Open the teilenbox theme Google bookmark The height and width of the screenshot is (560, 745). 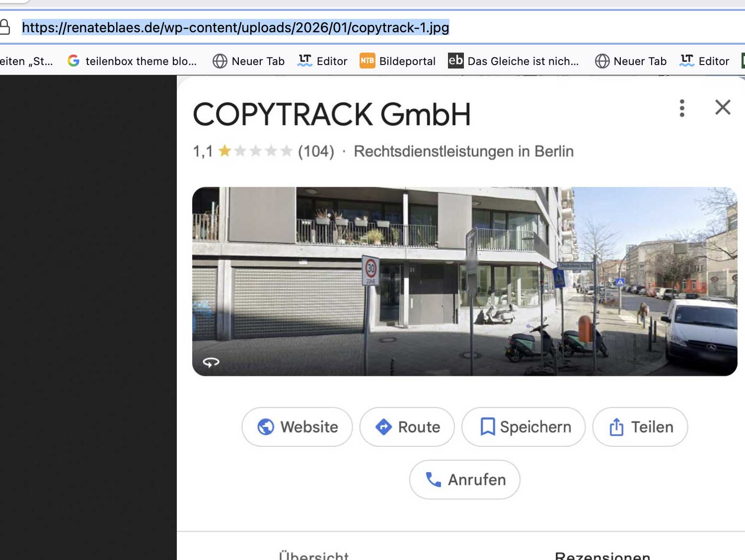pos(133,61)
